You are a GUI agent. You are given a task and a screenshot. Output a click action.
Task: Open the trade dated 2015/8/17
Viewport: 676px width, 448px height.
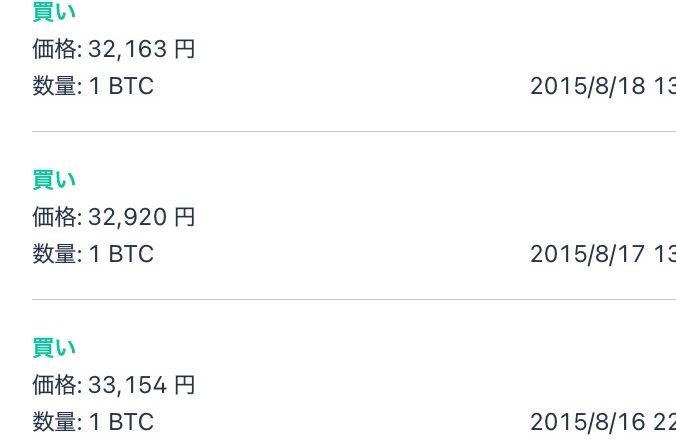point(354,216)
